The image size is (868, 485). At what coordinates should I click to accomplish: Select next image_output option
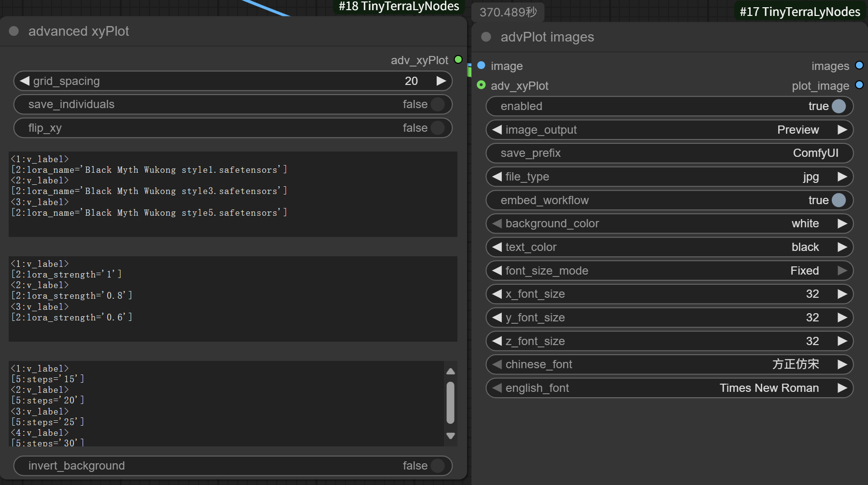[842, 129]
